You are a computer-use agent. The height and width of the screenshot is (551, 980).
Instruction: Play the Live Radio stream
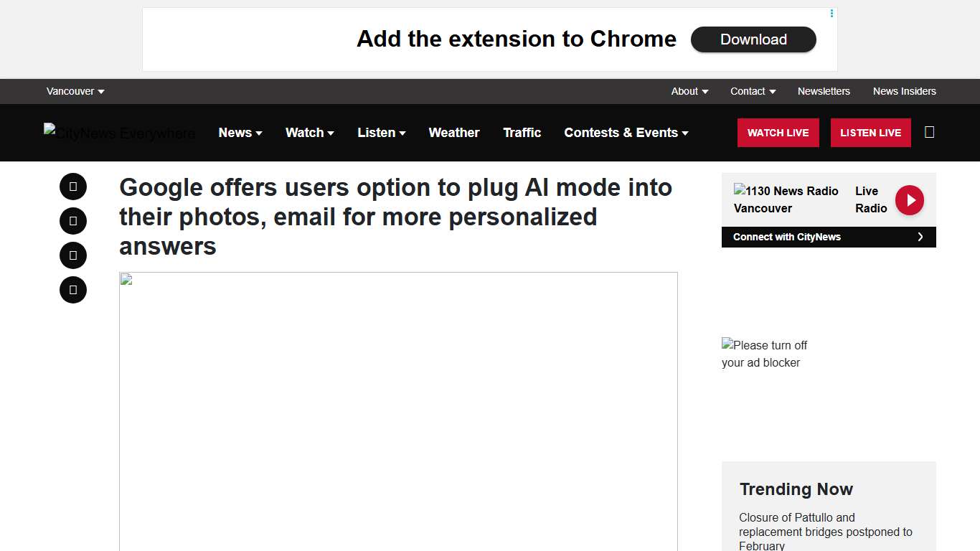coord(909,200)
